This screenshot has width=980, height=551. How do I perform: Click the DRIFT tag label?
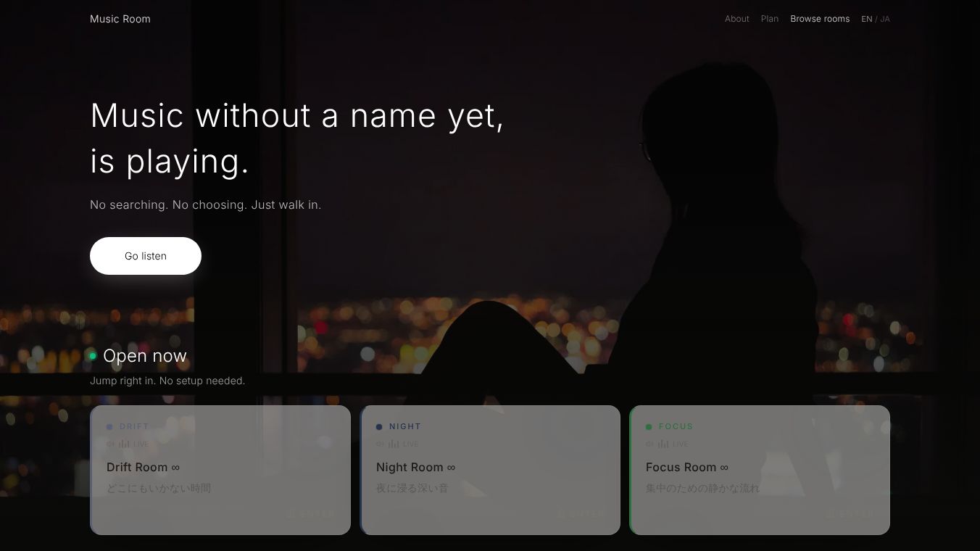coord(134,426)
